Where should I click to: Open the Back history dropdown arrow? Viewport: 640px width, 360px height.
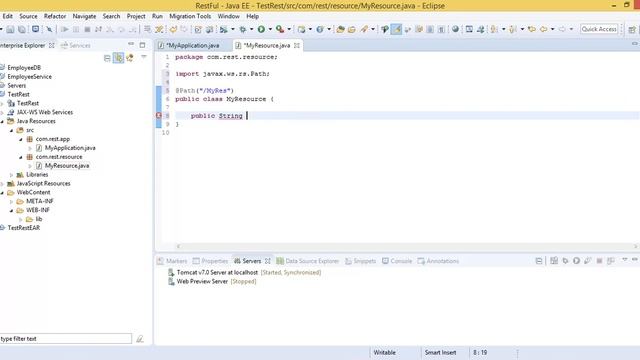552,29
